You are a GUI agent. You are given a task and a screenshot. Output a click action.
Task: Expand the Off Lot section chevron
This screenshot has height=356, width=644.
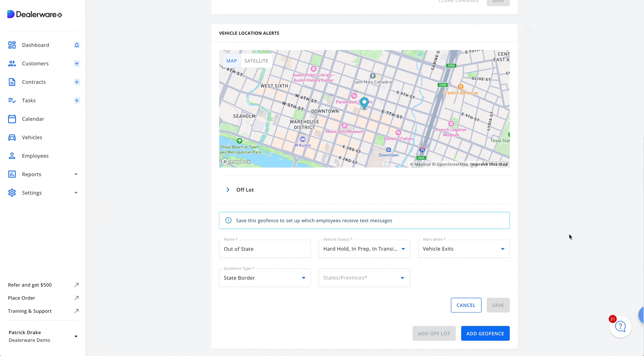228,190
